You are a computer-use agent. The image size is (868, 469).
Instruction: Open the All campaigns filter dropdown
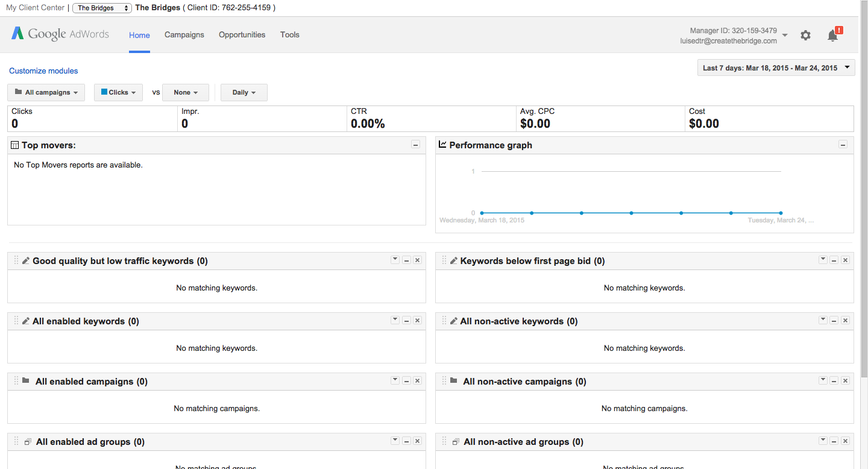pyautogui.click(x=46, y=92)
